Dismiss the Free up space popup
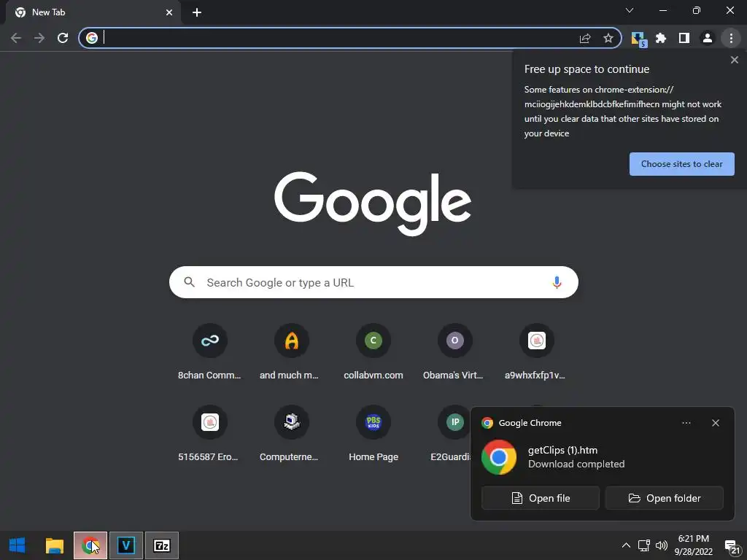Image resolution: width=747 pixels, height=560 pixels. click(x=735, y=60)
